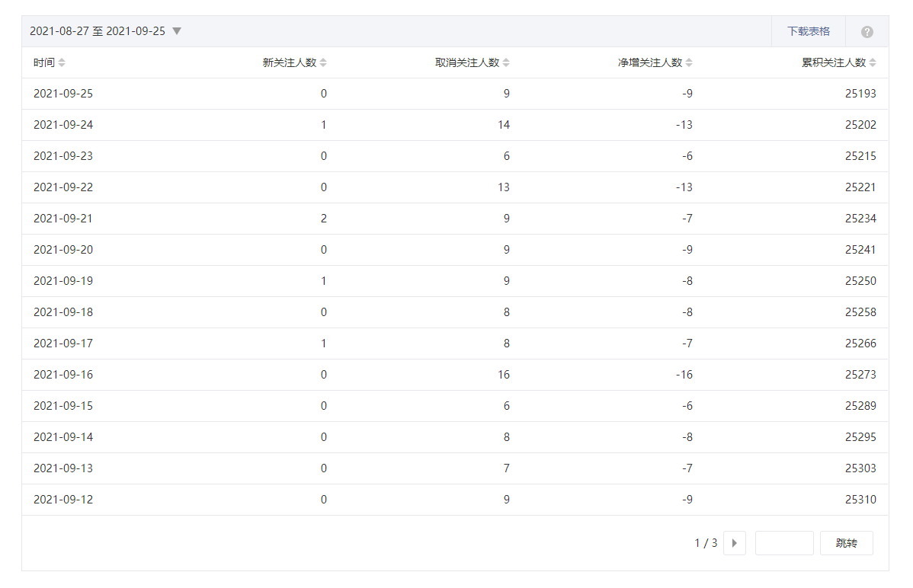
Task: Select unfollow count 16 in 2021-09-16 row
Action: coord(504,375)
